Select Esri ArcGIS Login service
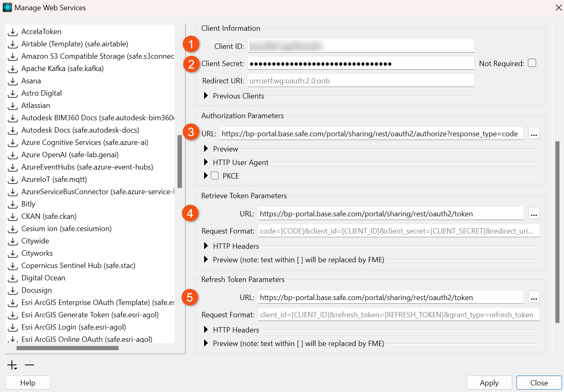The width and height of the screenshot is (564, 392). click(74, 327)
